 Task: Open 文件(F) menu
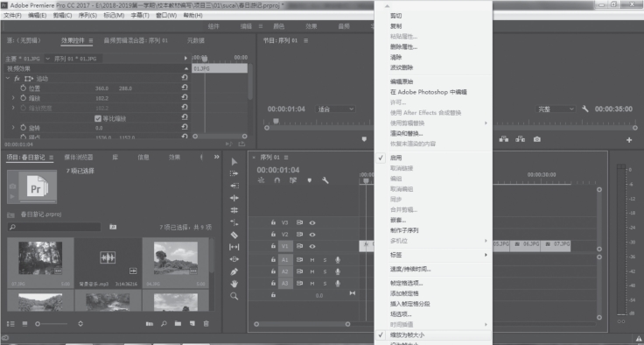12,15
